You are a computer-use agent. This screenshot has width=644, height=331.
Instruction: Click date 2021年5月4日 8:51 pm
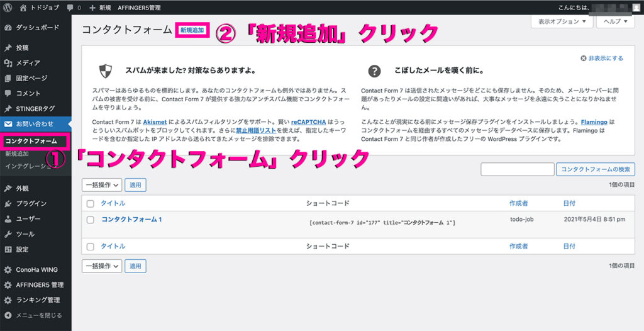click(594, 219)
